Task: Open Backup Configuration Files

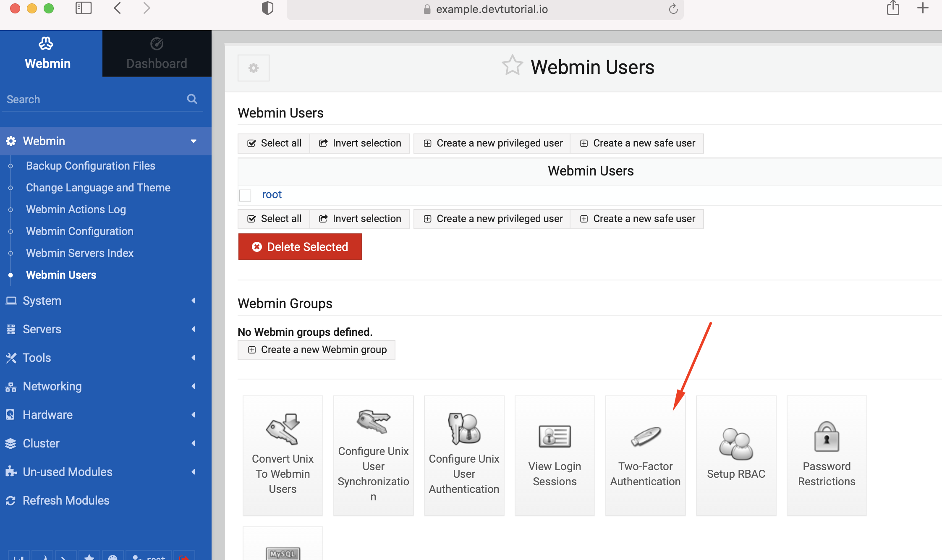Action: (x=91, y=166)
